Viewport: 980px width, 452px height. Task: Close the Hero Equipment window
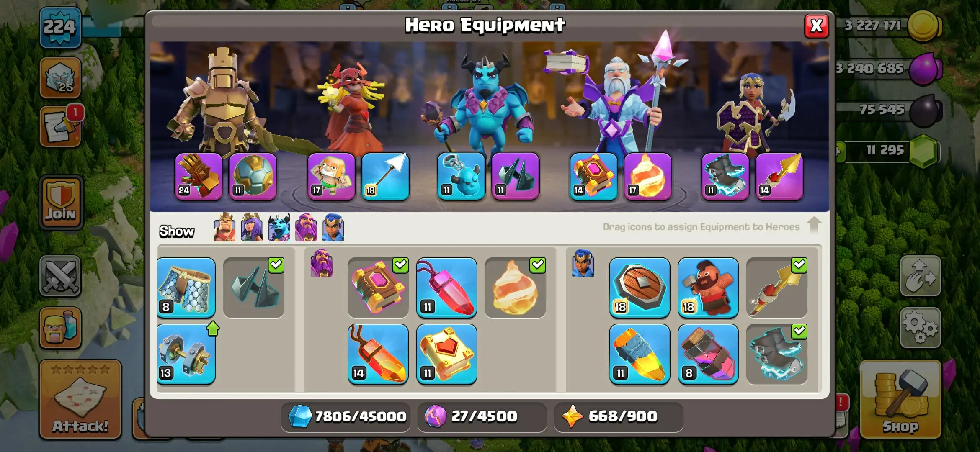(x=816, y=26)
